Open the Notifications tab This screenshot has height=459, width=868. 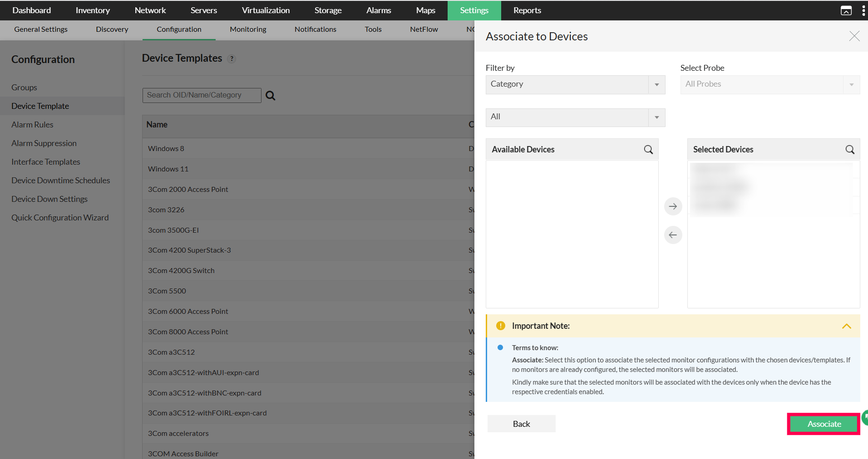click(316, 29)
